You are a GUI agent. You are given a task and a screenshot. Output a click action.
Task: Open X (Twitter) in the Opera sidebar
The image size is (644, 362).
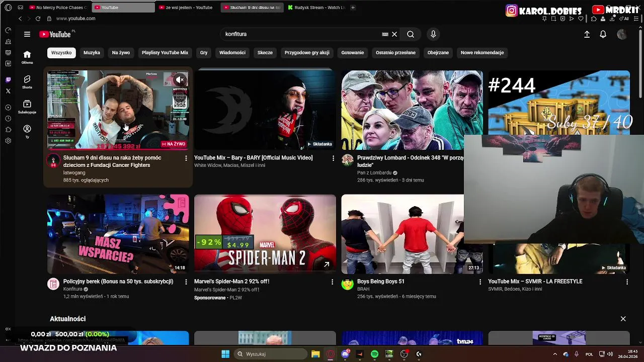(8, 91)
